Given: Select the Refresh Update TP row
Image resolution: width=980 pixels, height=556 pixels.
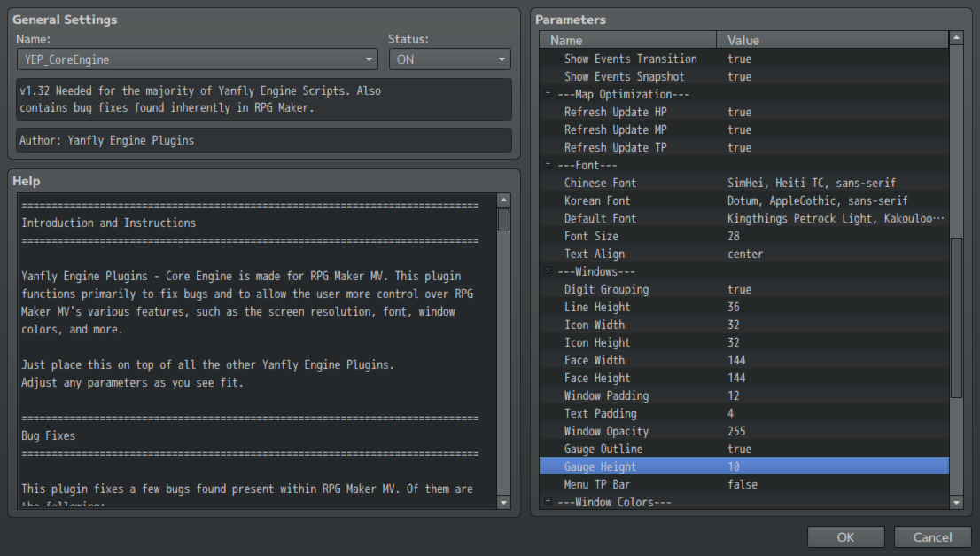Looking at the screenshot, I should tap(743, 147).
